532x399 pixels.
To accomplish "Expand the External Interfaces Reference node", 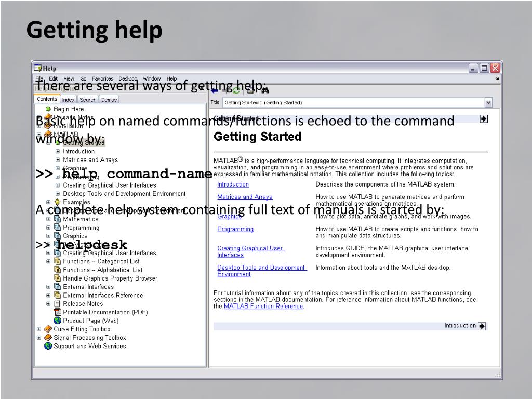I will point(48,296).
